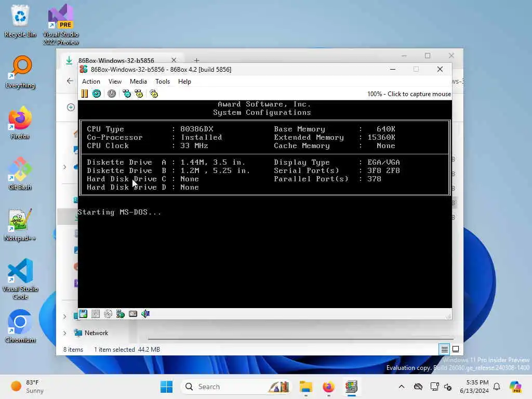
Task: Go back in File Explorer
Action: pos(70,81)
